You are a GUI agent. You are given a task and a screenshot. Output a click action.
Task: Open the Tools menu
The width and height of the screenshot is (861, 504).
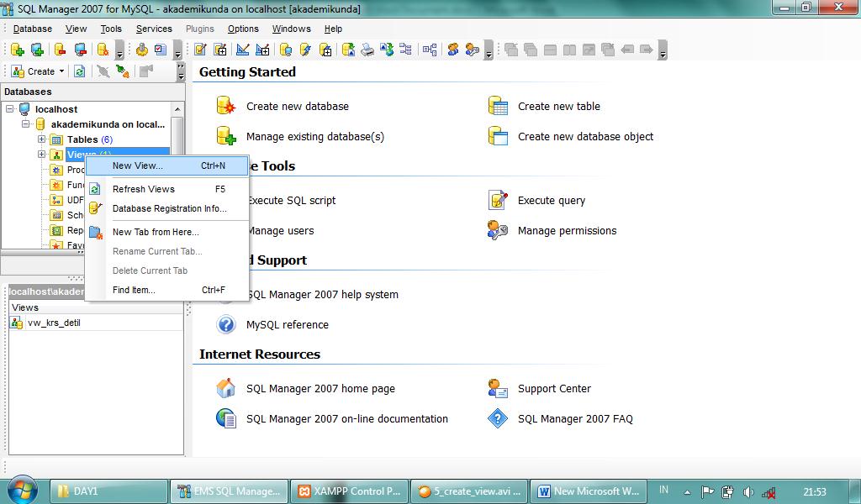click(x=111, y=29)
